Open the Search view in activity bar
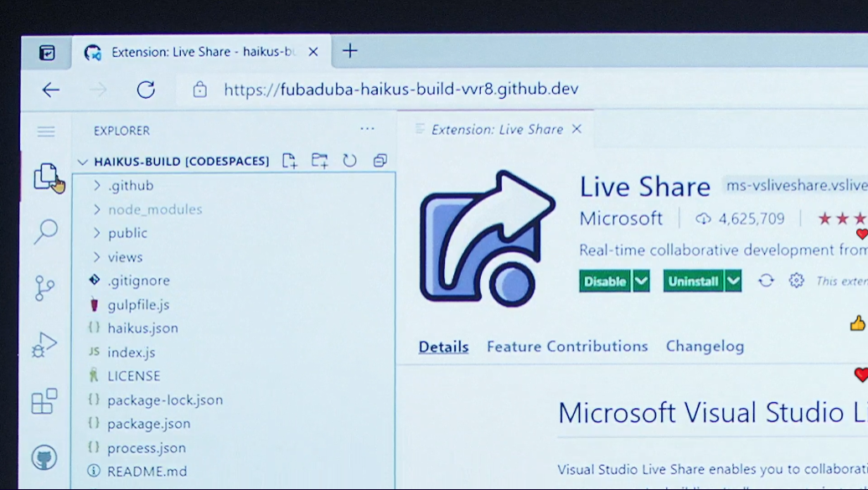The height and width of the screenshot is (490, 868). [45, 231]
